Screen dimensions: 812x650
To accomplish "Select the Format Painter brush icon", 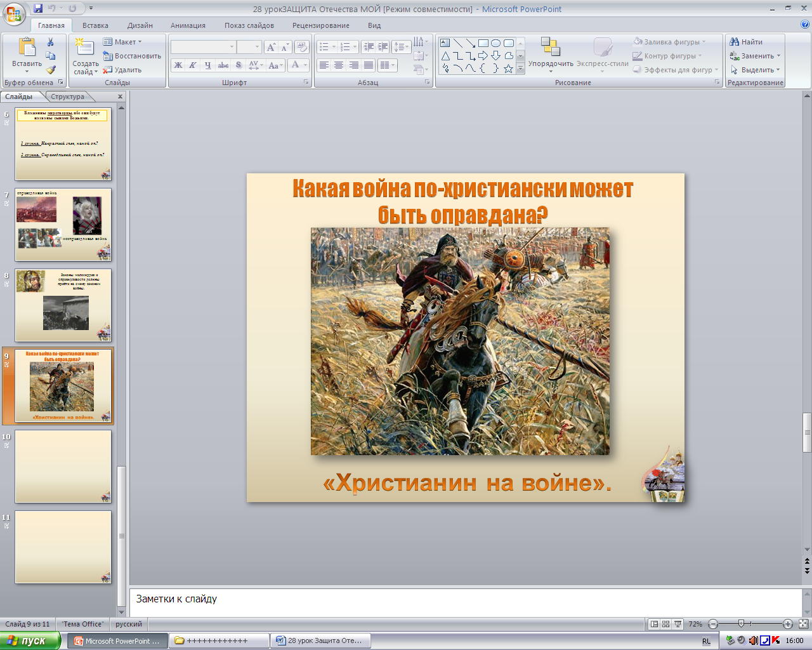I will (x=51, y=70).
